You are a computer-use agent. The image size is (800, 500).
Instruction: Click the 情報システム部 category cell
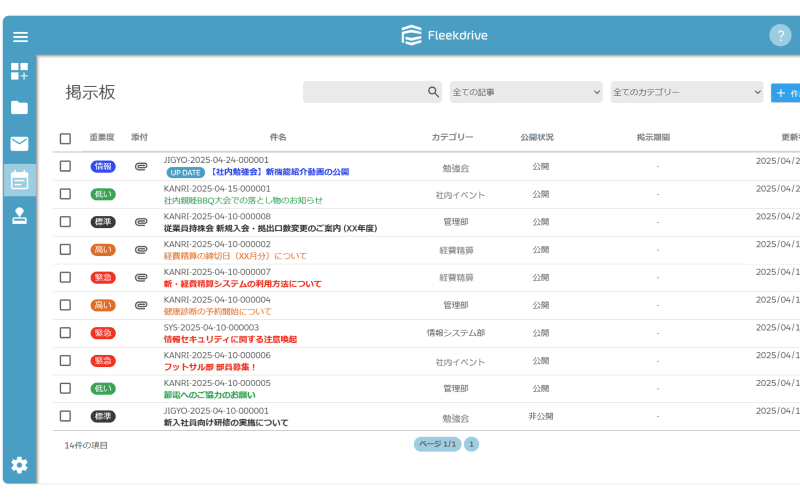coord(456,333)
